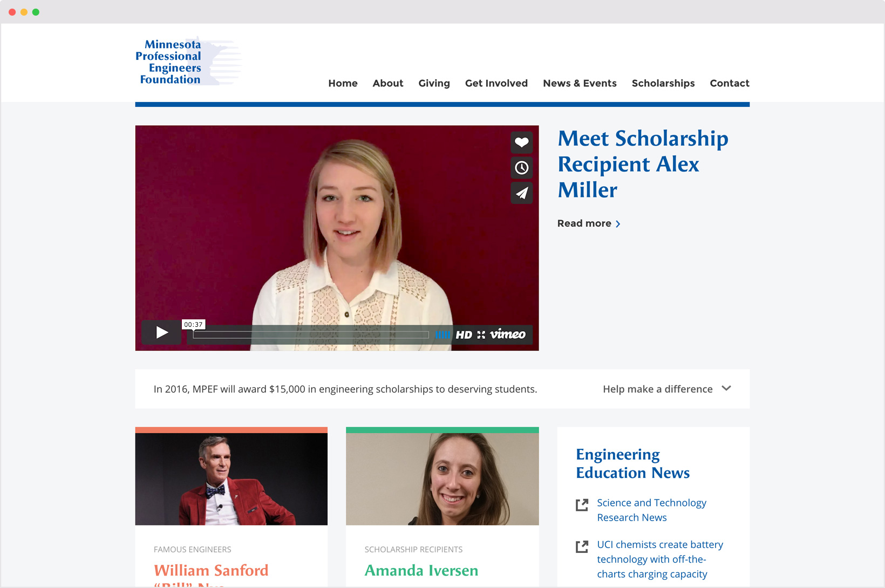Image resolution: width=885 pixels, height=588 pixels.
Task: Open UCI chemists battery technology article
Action: 660,559
